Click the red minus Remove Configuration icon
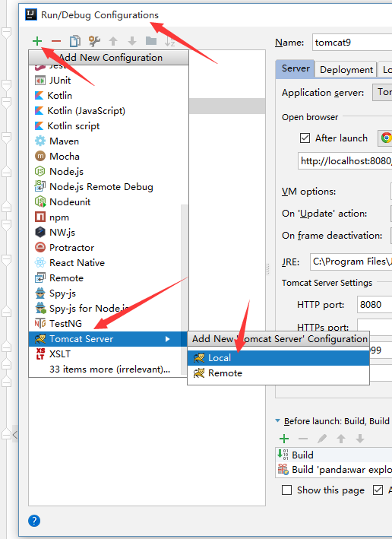 pyautogui.click(x=56, y=41)
